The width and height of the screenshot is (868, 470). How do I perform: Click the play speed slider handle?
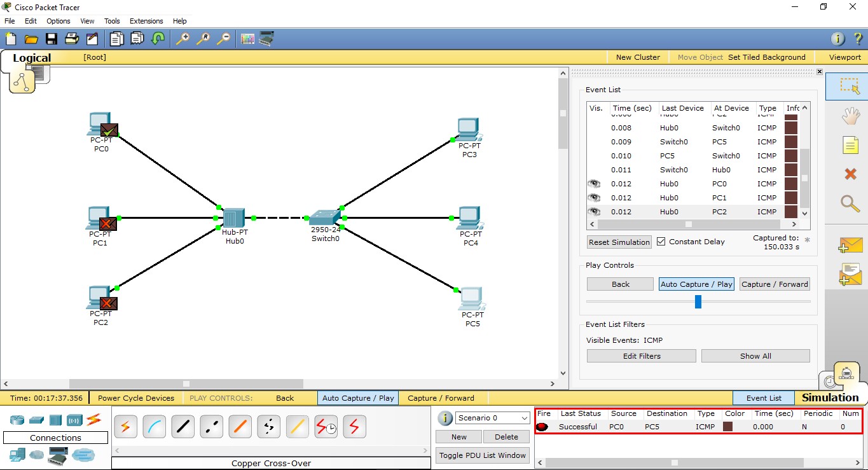[698, 301]
